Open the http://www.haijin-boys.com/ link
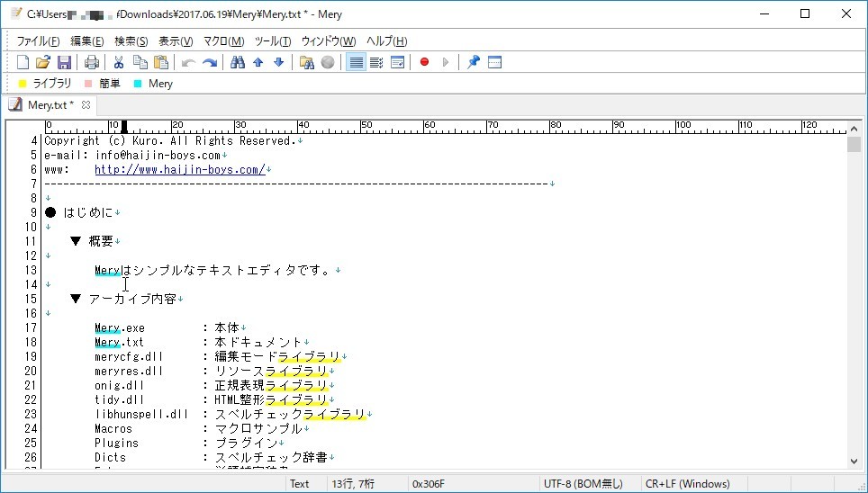 [x=180, y=169]
